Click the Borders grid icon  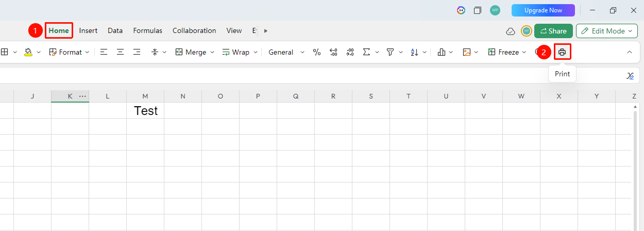click(4, 52)
